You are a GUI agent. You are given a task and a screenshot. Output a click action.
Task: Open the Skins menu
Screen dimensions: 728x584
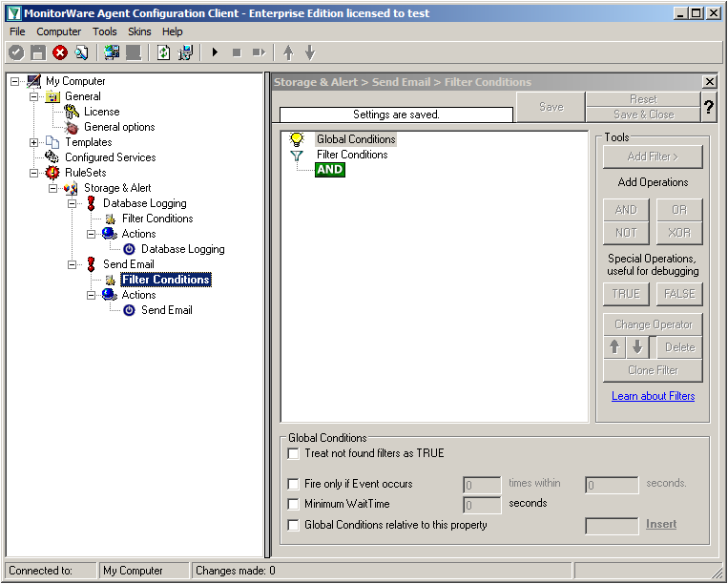click(139, 31)
